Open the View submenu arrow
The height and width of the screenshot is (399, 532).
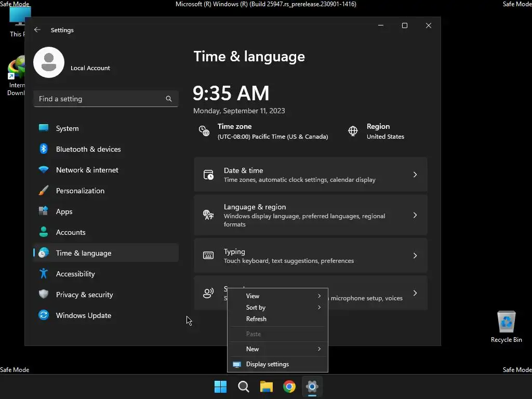320,296
